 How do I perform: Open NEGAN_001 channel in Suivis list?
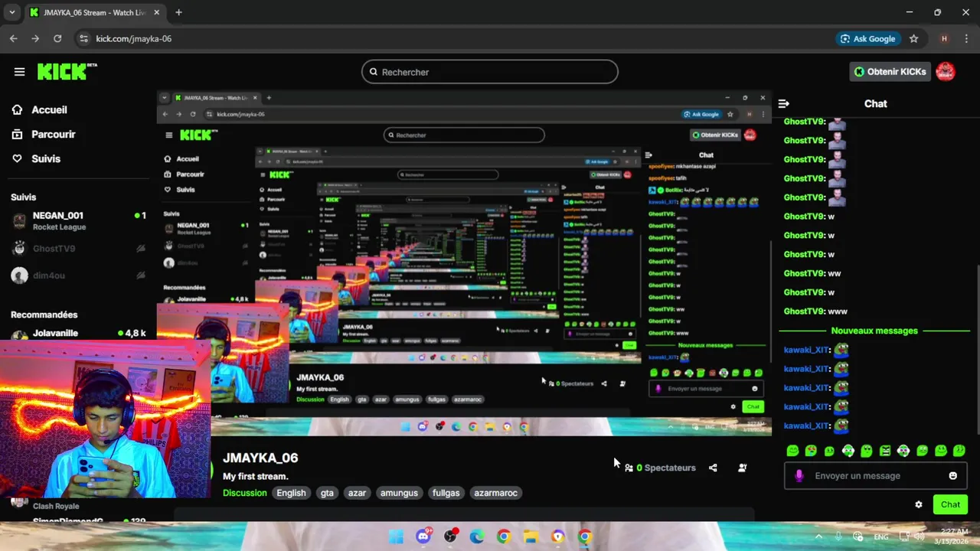click(78, 221)
